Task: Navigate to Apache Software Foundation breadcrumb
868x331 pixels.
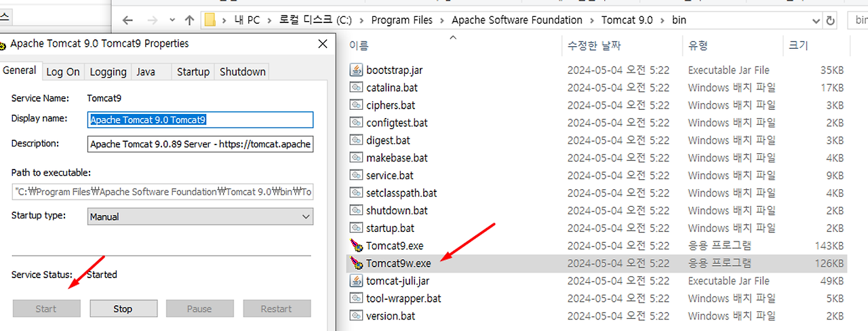Action: coord(517,20)
